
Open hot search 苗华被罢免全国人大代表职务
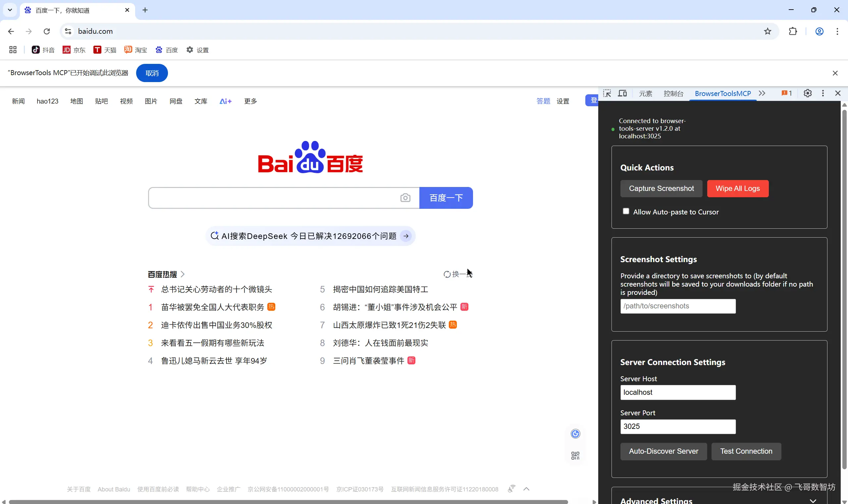coord(212,307)
